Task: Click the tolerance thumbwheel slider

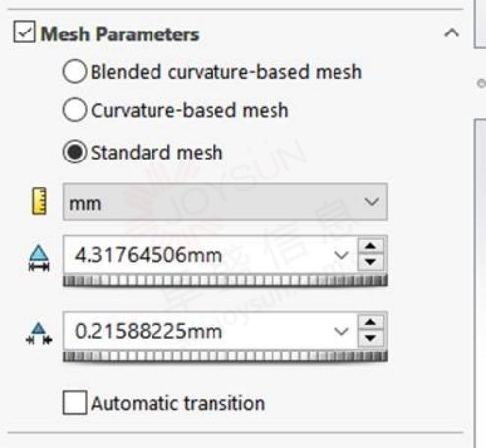Action: click(225, 356)
